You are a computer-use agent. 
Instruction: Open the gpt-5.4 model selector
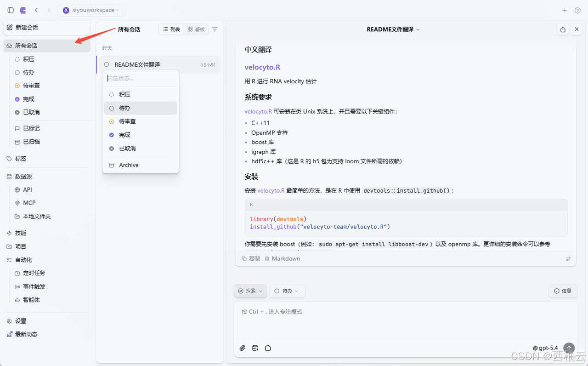click(x=545, y=348)
